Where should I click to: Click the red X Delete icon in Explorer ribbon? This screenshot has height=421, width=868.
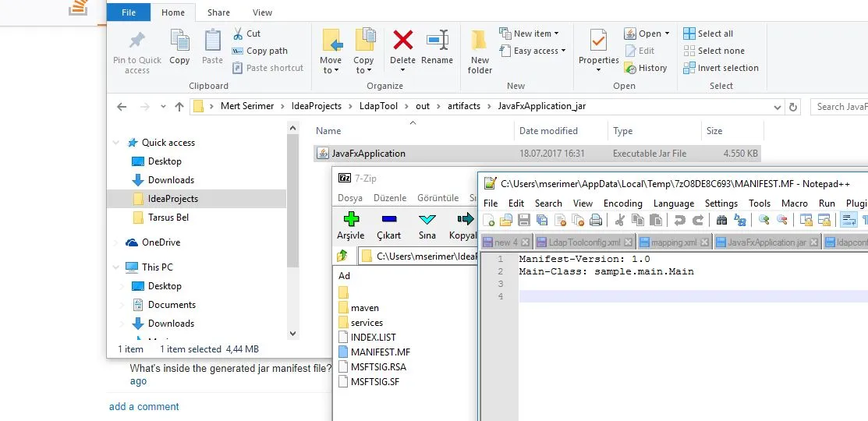coord(403,41)
